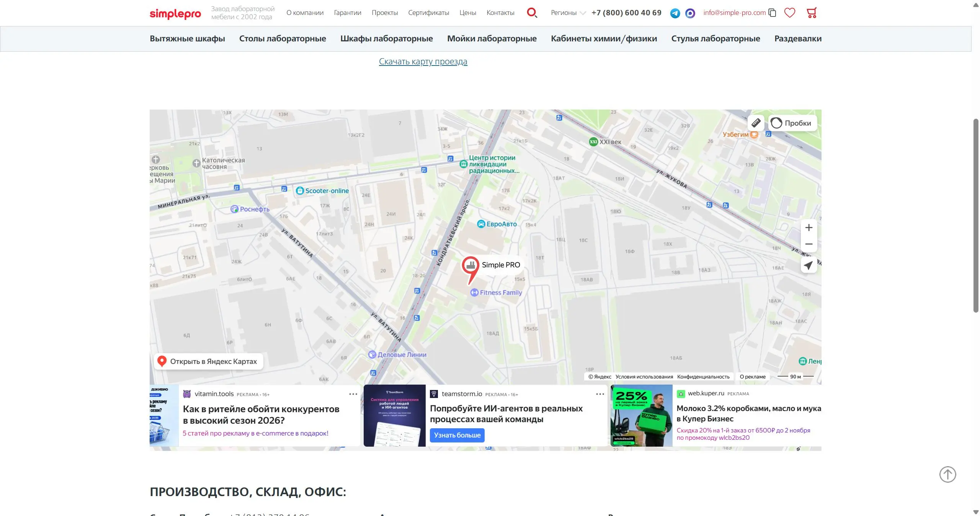Click the Купер 25% ad thumbnail image
Viewport: 980px width, 516px height.
point(642,416)
